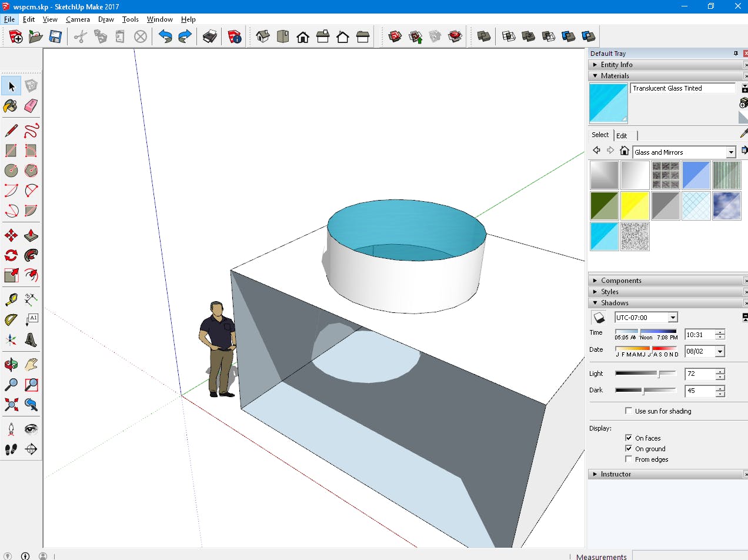The height and width of the screenshot is (560, 748).
Task: Open the Camera menu
Action: (78, 19)
